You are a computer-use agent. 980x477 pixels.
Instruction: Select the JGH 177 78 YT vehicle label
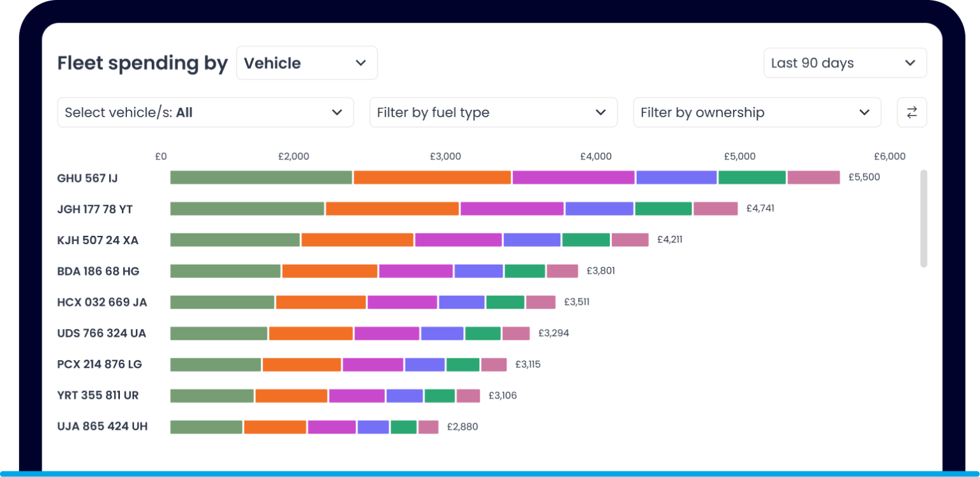tap(95, 209)
